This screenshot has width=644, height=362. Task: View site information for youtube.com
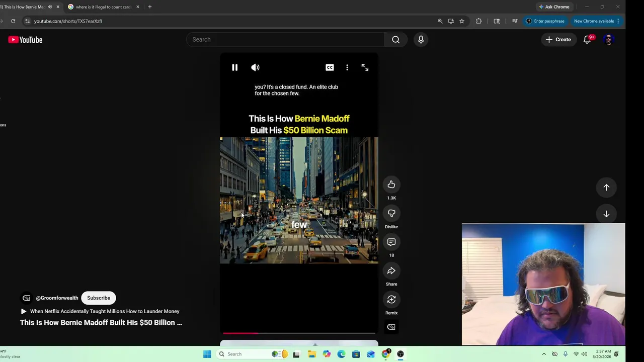click(x=28, y=21)
